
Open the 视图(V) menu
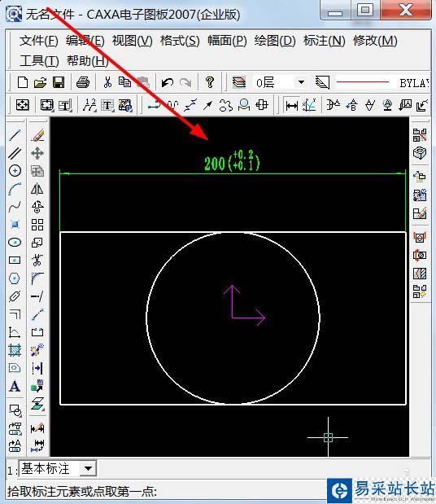[132, 41]
